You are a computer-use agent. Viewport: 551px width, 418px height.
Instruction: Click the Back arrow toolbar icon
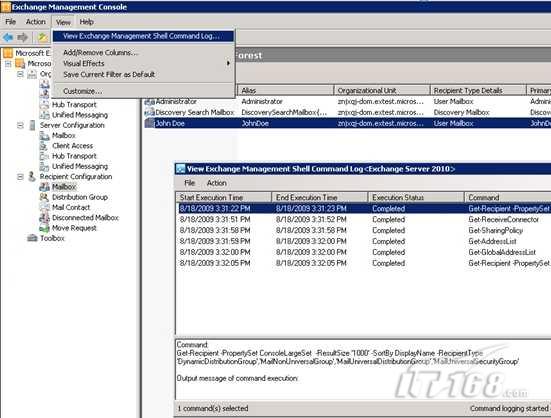pos(8,37)
